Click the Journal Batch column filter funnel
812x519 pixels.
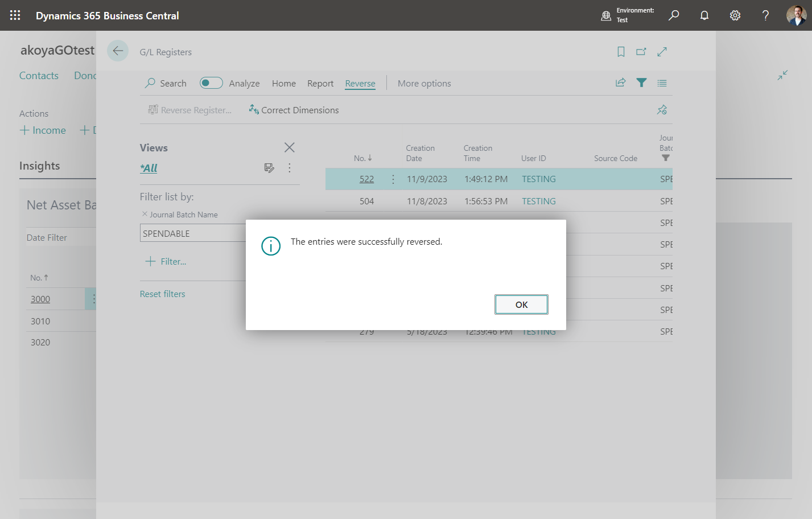click(x=666, y=158)
